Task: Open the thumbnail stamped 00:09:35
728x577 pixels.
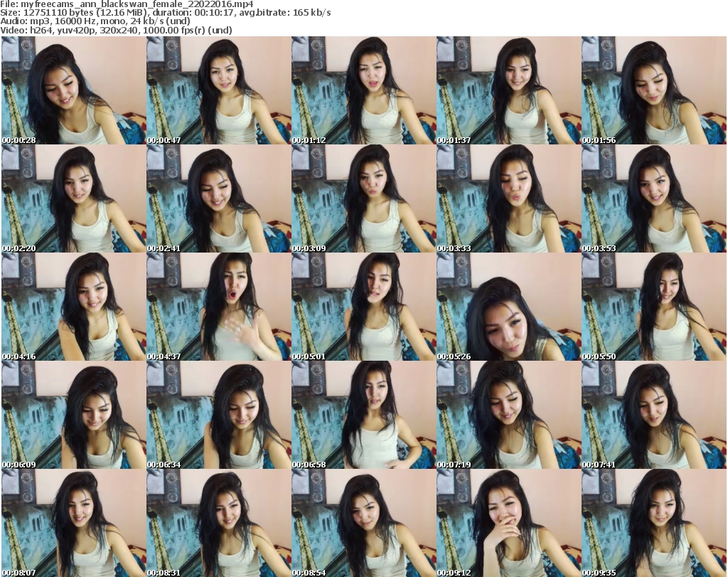Action: point(654,523)
